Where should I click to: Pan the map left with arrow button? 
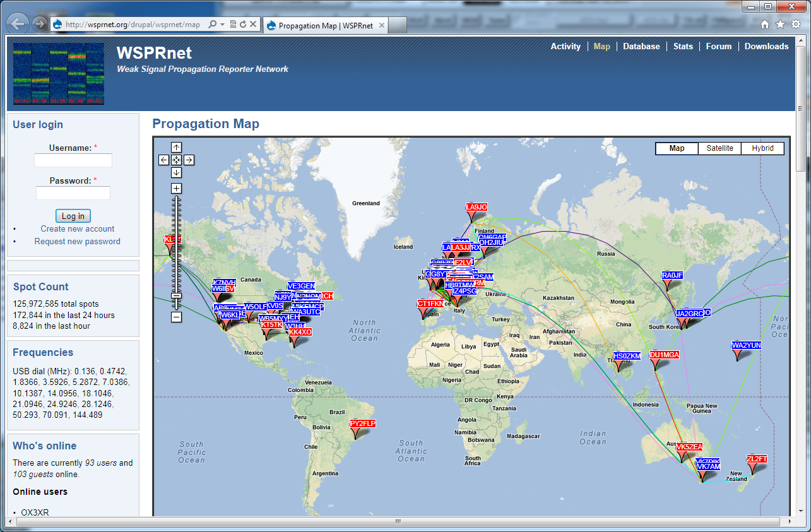[x=163, y=160]
